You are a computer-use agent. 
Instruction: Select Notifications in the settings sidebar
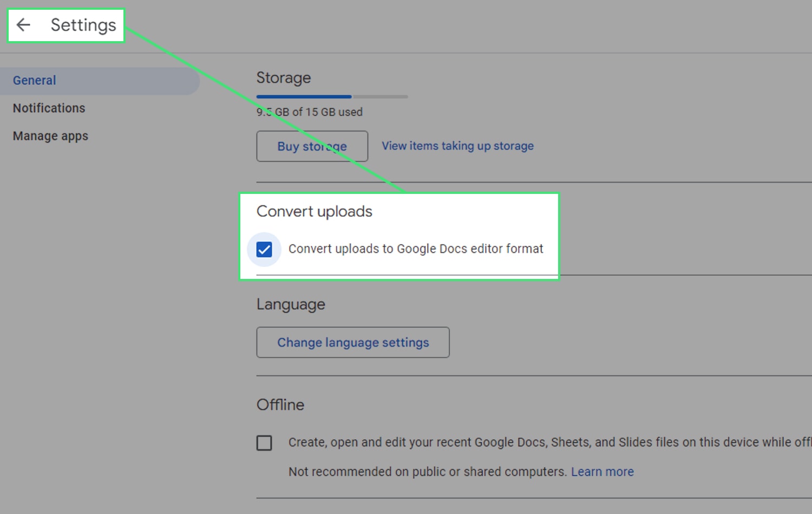49,108
